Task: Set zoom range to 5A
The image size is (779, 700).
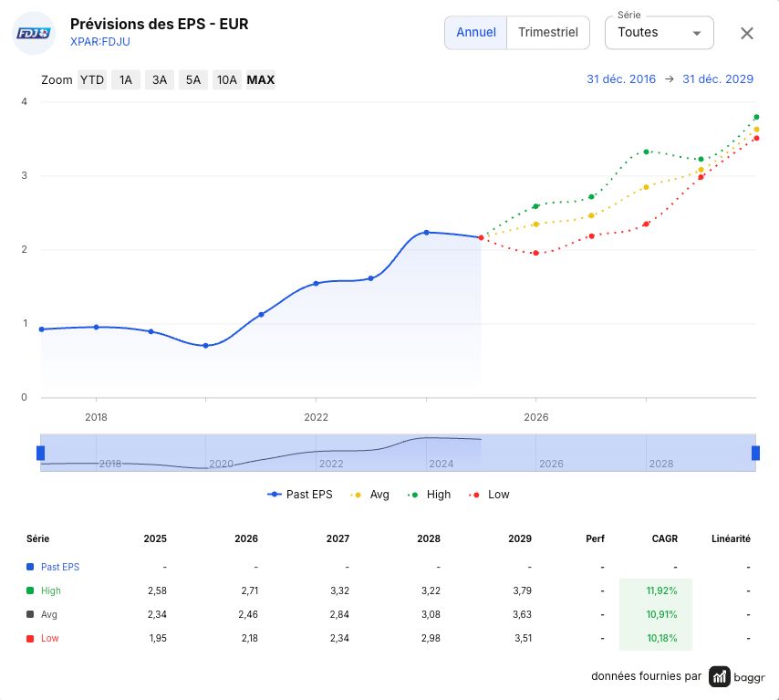Action: point(193,80)
